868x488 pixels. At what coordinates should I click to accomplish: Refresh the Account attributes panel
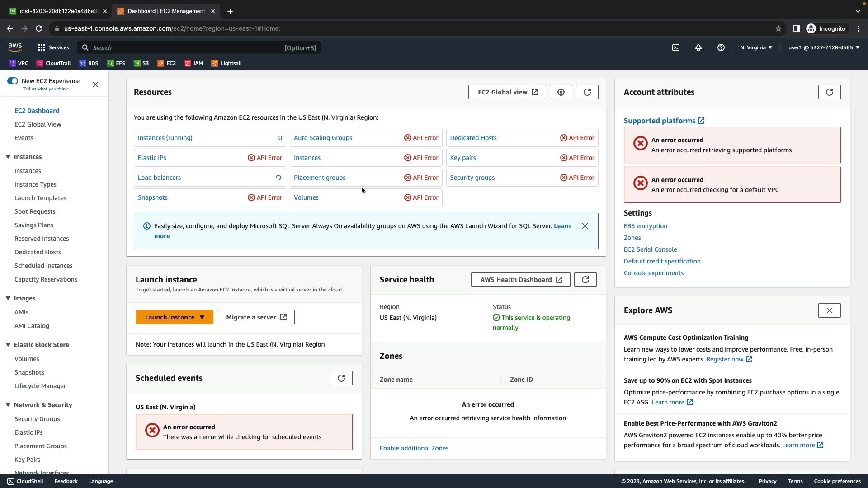pyautogui.click(x=829, y=92)
